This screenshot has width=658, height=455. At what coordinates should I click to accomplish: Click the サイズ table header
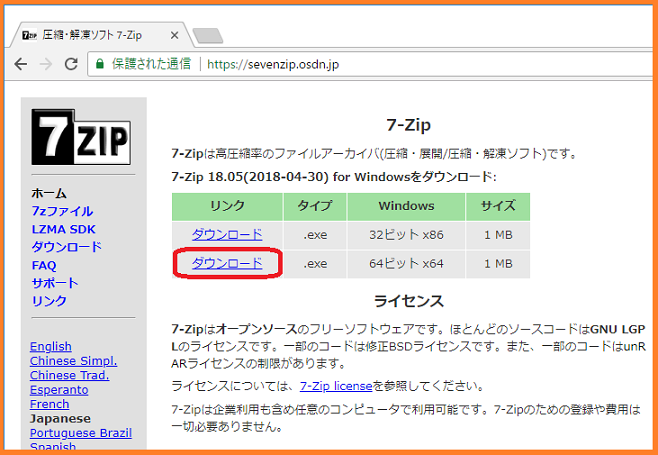point(498,207)
